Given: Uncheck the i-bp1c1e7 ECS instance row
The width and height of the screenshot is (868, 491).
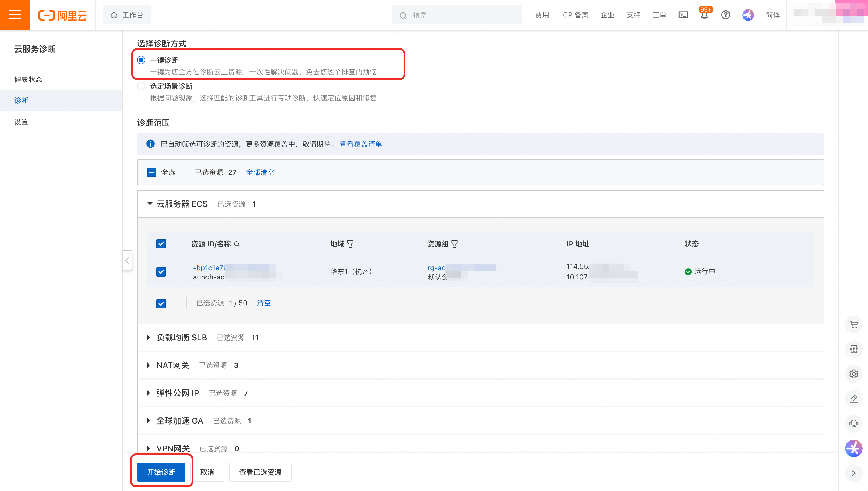Looking at the screenshot, I should pyautogui.click(x=161, y=271).
